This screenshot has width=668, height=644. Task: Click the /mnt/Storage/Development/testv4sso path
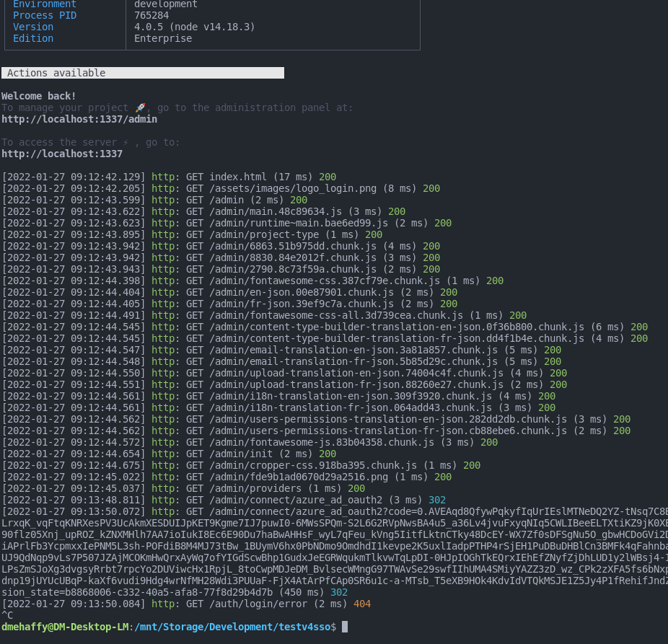[x=232, y=627]
